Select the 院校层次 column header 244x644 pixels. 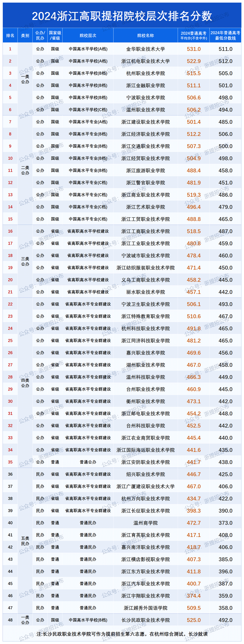coord(88,35)
